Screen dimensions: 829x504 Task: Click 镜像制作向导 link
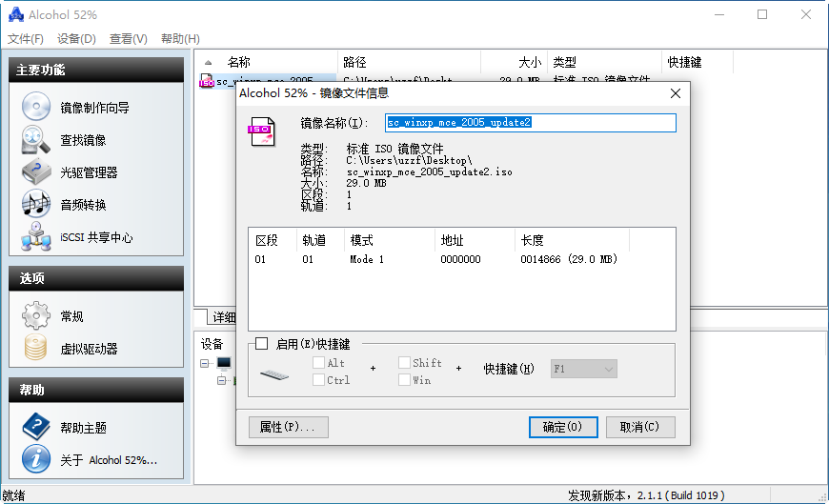(x=94, y=108)
